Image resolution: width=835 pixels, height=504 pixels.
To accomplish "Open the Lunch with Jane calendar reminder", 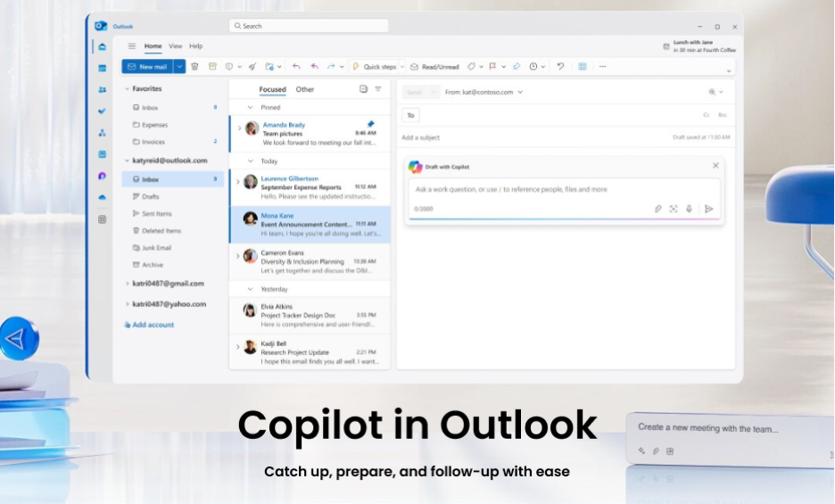I will click(x=699, y=46).
